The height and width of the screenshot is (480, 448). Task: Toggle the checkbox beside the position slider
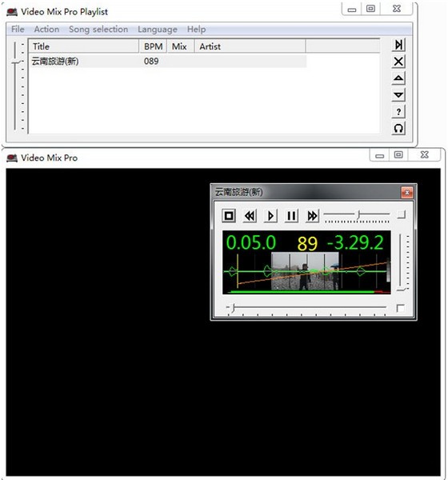coord(400,308)
